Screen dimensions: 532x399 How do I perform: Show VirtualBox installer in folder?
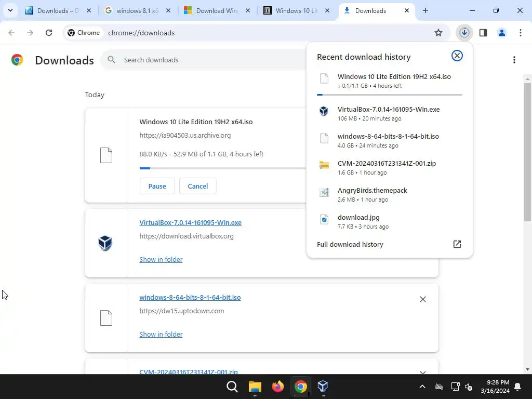pyautogui.click(x=161, y=259)
